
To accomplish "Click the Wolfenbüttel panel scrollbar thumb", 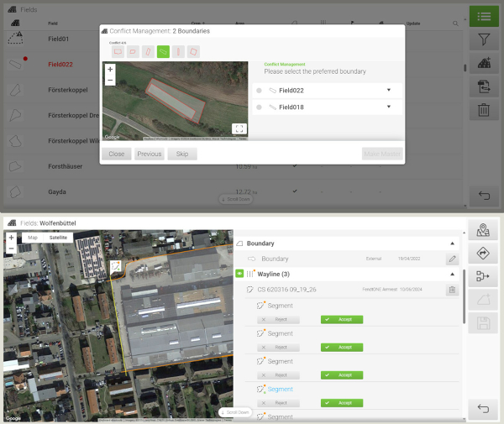I will [464, 296].
